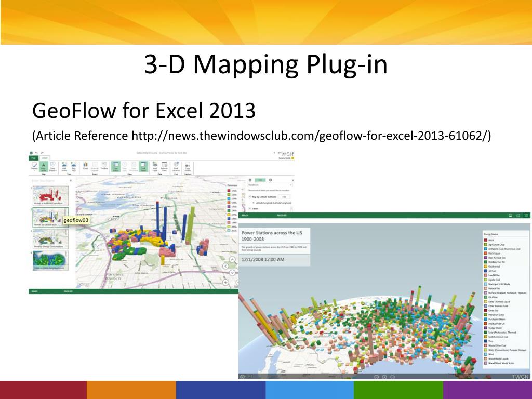Open the layer manager icon in task panel
This screenshot has height=399, width=532.
pyautogui.click(x=250, y=180)
